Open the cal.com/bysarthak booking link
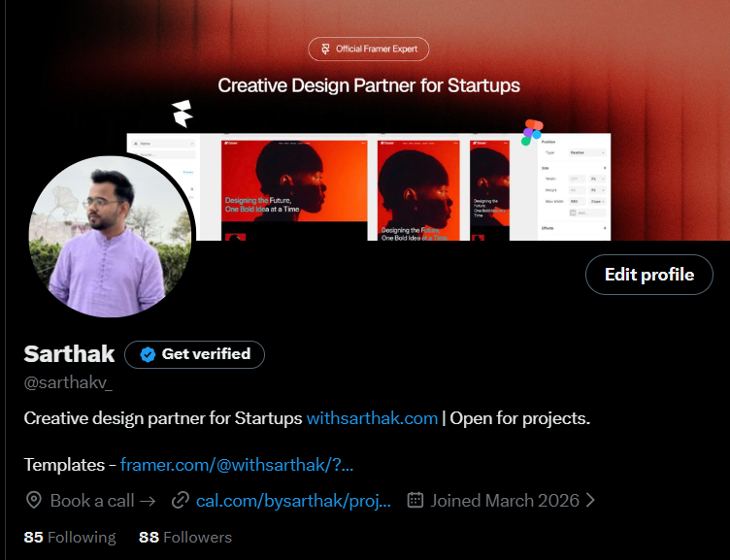 pyautogui.click(x=293, y=501)
